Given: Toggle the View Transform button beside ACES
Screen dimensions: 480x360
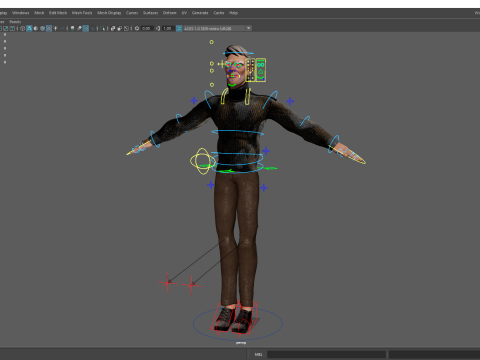Looking at the screenshot, I should [179, 28].
